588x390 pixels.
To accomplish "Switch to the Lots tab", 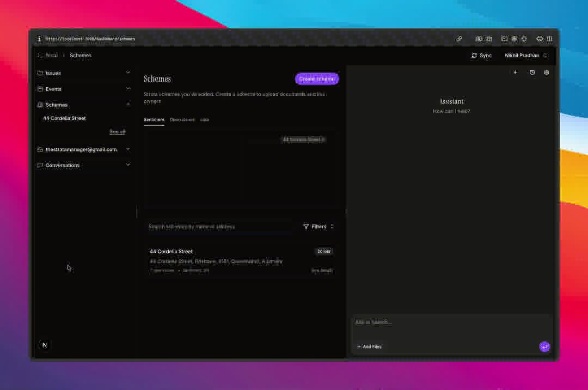I will [x=204, y=119].
